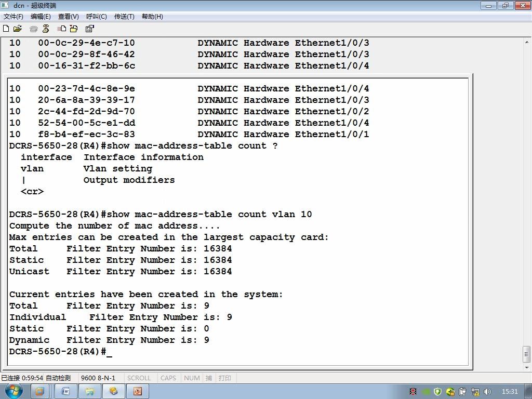
Task: Click the 'interface' help option line
Action: (x=112, y=157)
